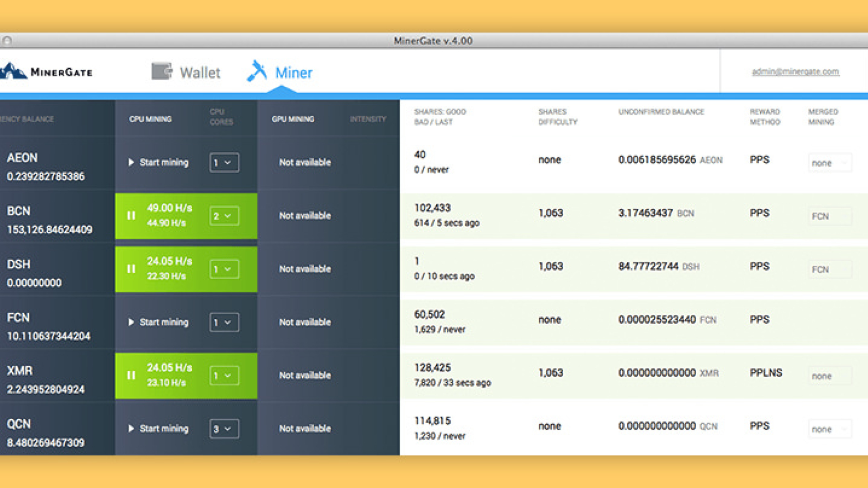Screen dimensions: 868x488
Task: Click BCN good shares 102,433
Action: [x=432, y=208]
